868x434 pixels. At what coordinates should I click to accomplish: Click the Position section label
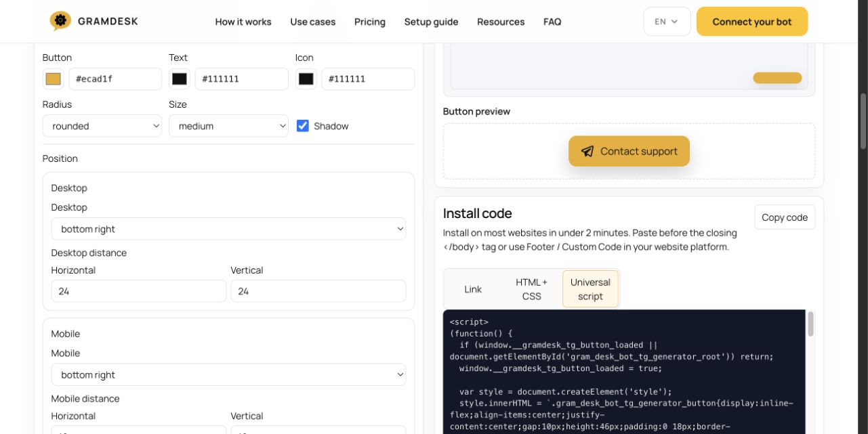point(60,158)
